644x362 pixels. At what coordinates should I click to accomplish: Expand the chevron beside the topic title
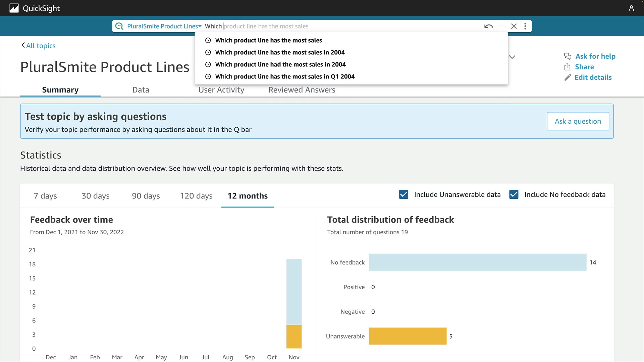512,57
